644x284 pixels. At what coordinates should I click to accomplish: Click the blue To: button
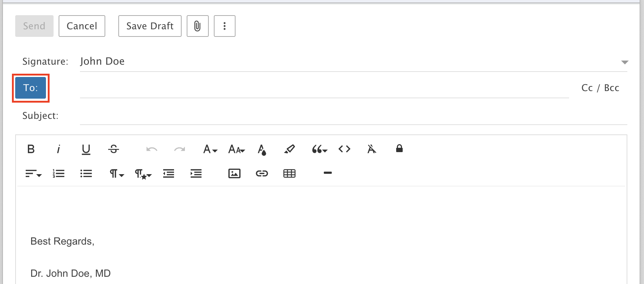click(31, 88)
